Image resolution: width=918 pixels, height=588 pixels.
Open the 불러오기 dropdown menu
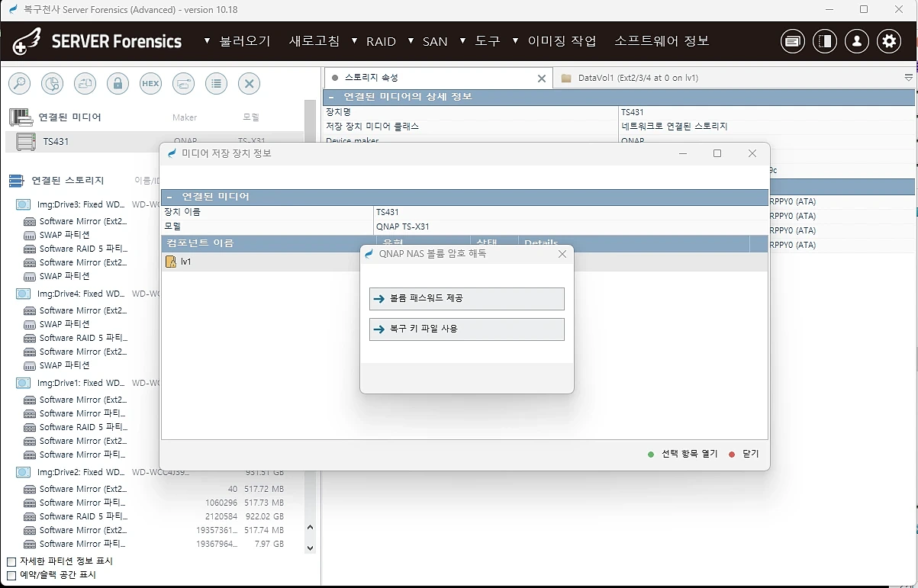(x=238, y=41)
